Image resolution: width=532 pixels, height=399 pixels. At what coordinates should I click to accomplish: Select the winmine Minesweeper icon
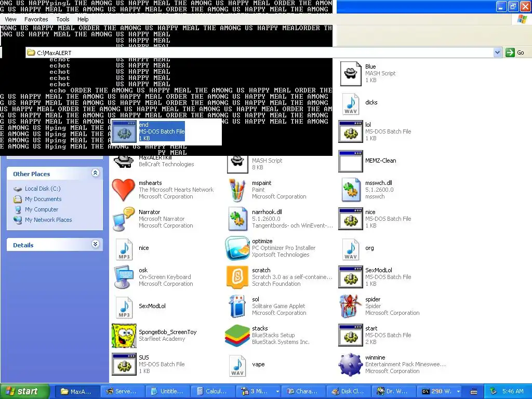point(351,364)
